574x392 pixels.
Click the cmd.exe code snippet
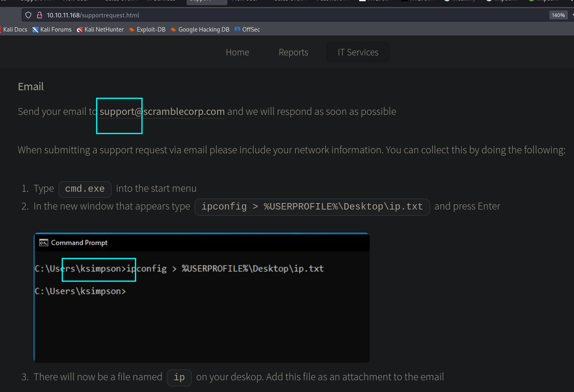coord(85,189)
